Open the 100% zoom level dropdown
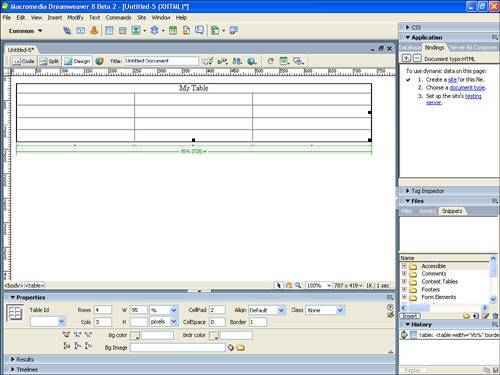500x375 pixels. 329,285
